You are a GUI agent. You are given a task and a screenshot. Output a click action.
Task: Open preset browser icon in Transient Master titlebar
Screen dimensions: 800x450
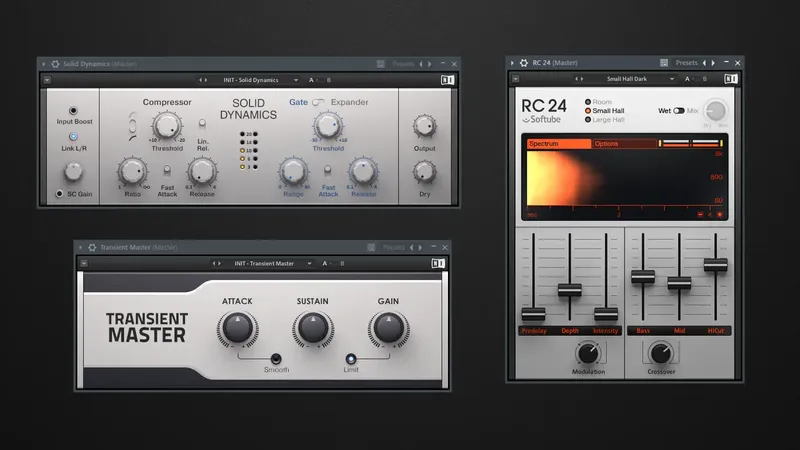371,247
